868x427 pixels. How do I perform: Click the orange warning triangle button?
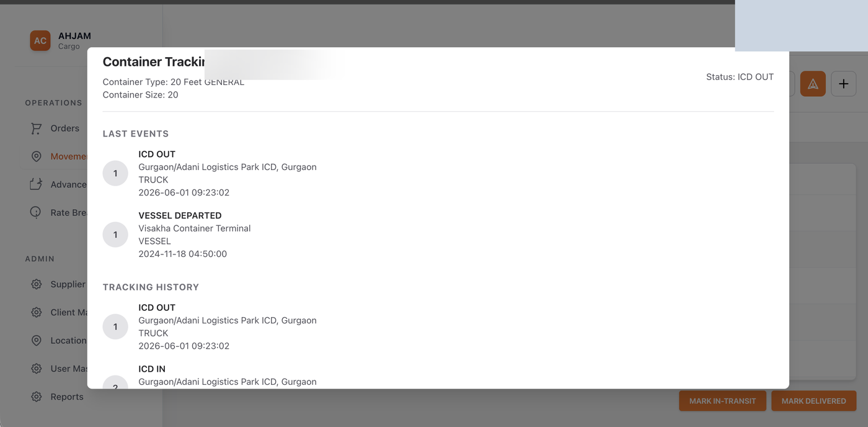tap(813, 84)
